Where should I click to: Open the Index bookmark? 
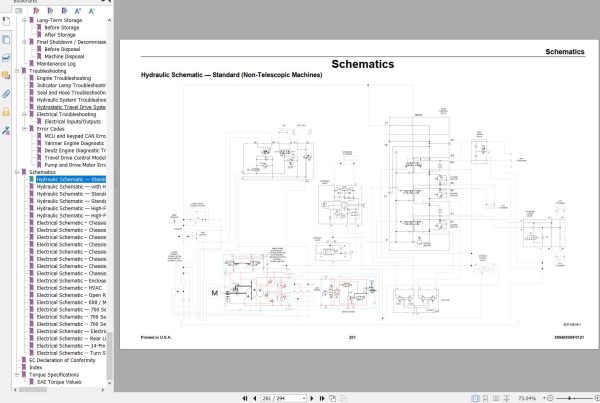(x=36, y=367)
